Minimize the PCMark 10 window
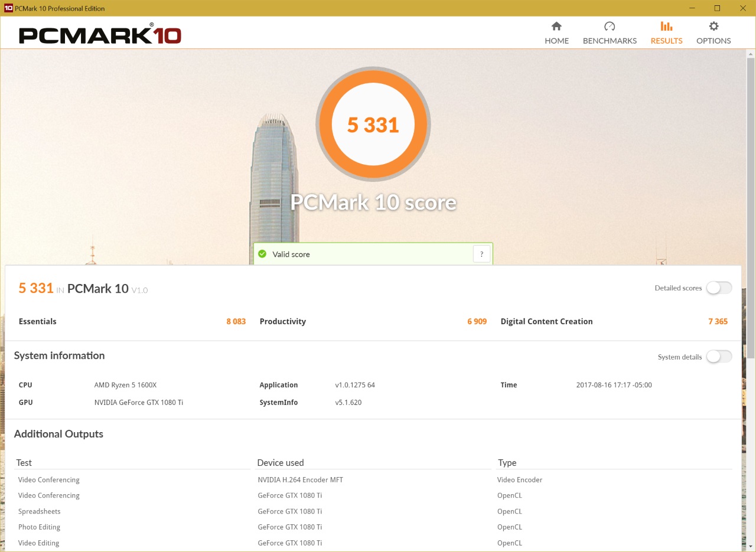 (x=692, y=8)
